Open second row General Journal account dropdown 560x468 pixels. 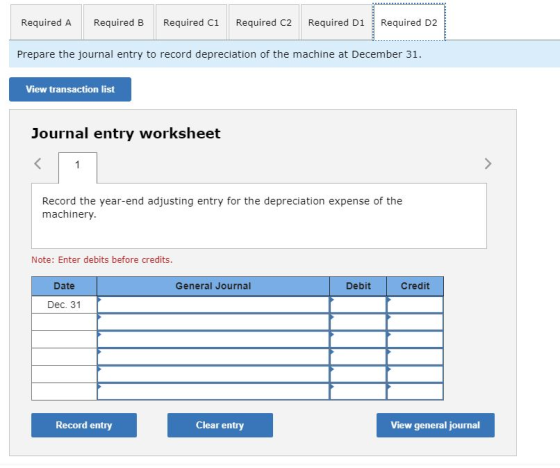[x=213, y=322]
